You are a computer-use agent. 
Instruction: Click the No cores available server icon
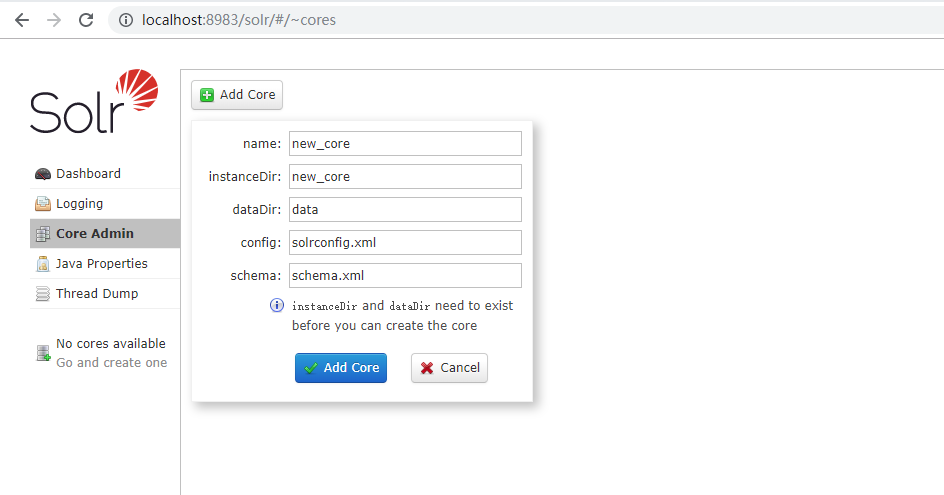[43, 353]
